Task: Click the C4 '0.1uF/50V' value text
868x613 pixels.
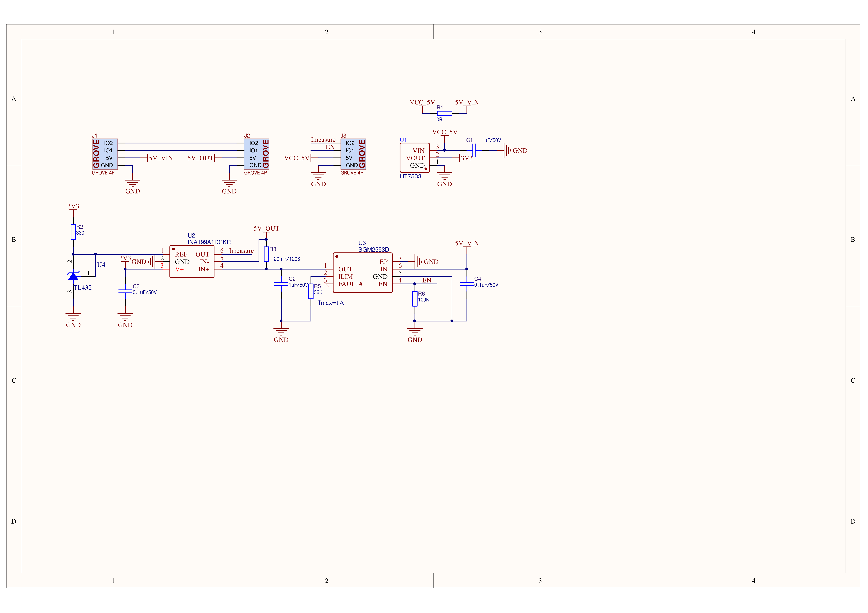Action: (486, 285)
